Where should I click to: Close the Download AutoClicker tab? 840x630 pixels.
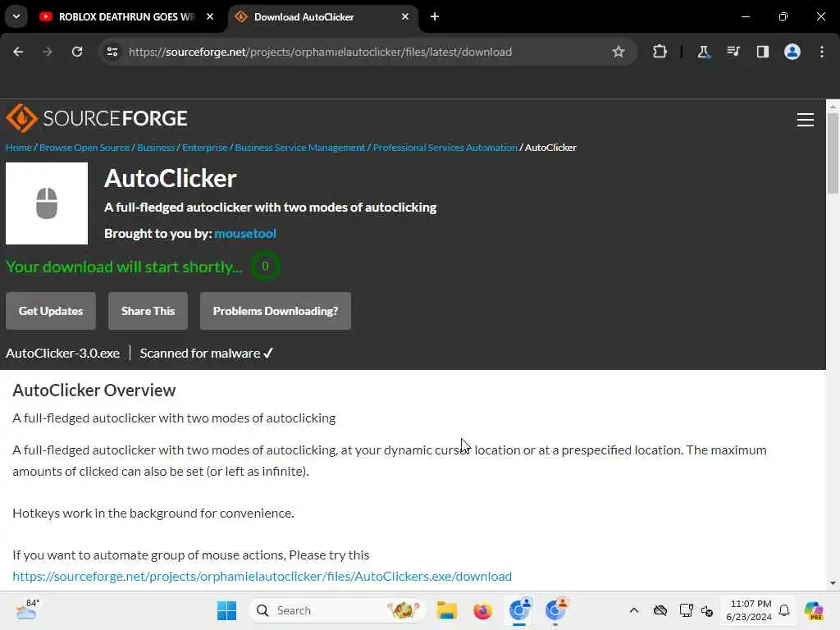[405, 16]
